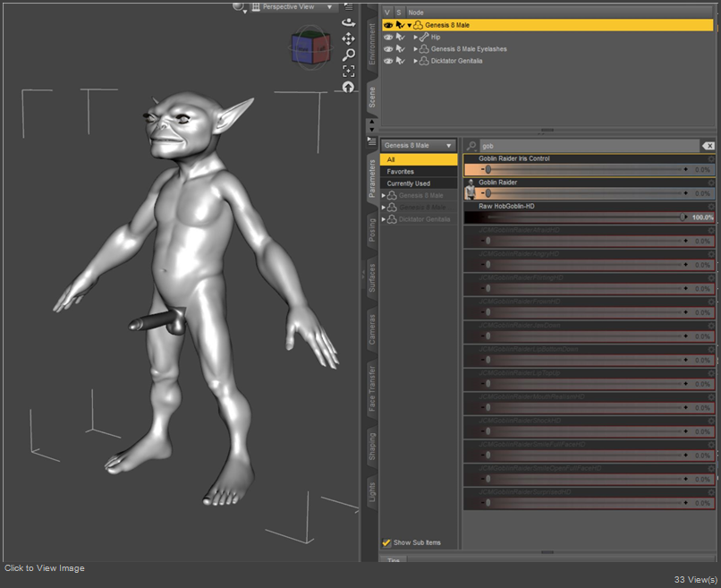Switch to the Posing tab

pos(371,230)
